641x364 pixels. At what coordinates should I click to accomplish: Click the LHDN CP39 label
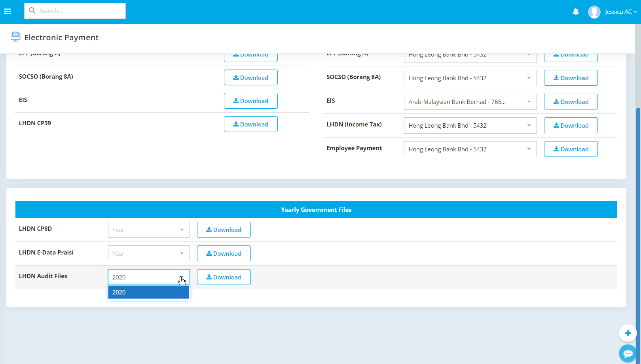click(x=35, y=123)
